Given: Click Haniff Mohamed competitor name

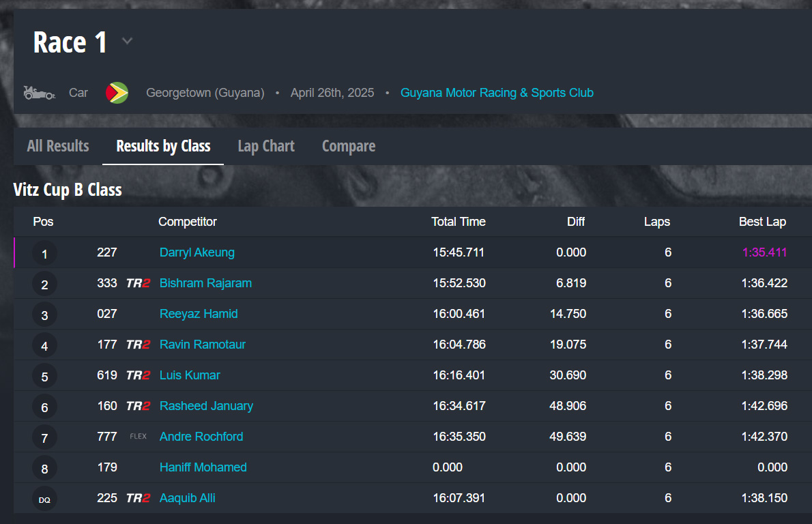Looking at the screenshot, I should point(203,467).
